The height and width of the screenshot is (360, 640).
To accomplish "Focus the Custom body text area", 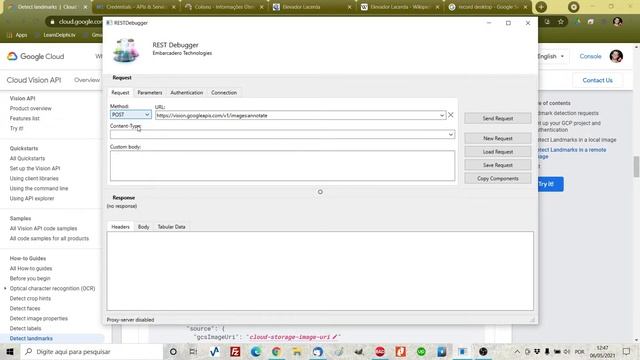I will point(282,166).
